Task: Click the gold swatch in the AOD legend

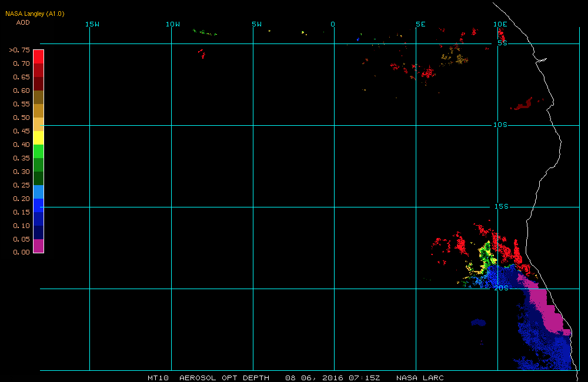Action: (x=38, y=110)
